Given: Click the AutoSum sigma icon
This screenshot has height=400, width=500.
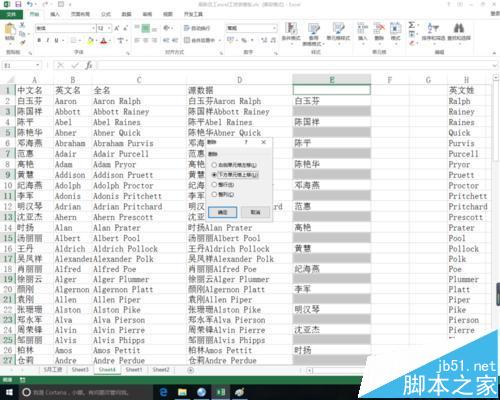Looking at the screenshot, I should point(412,25).
